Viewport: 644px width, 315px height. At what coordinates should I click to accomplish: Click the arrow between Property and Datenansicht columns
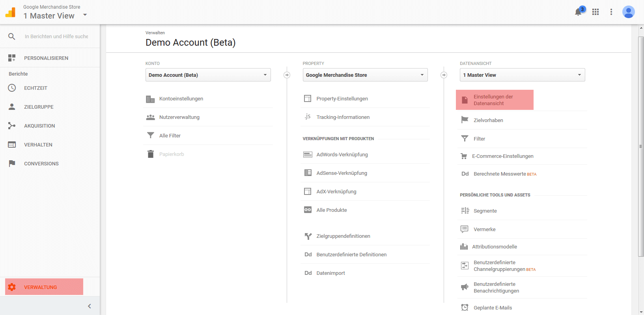coord(444,75)
